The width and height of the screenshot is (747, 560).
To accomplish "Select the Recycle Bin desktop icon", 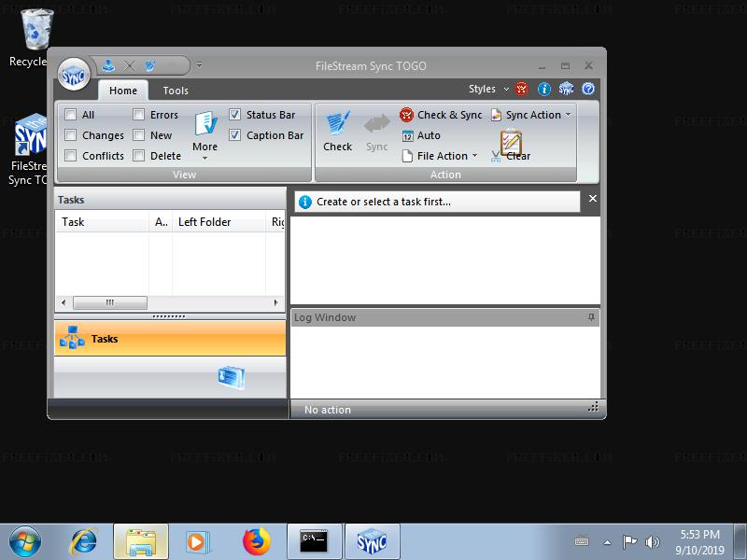I will tap(32, 38).
